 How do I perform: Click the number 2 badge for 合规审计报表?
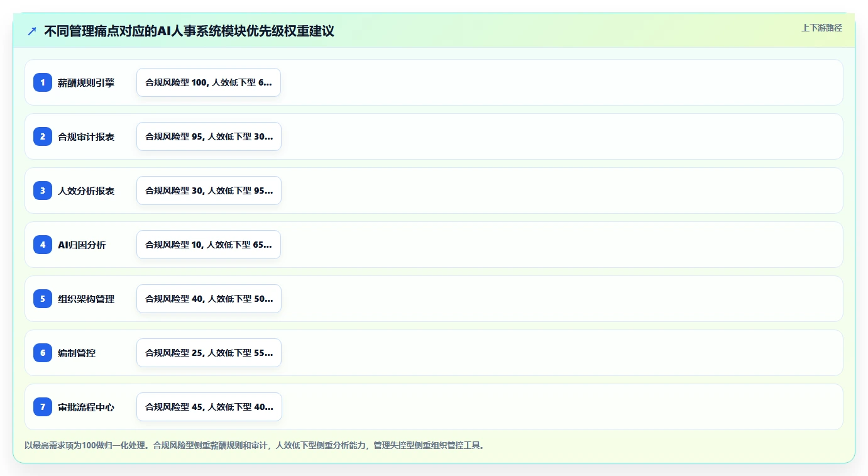(x=43, y=136)
